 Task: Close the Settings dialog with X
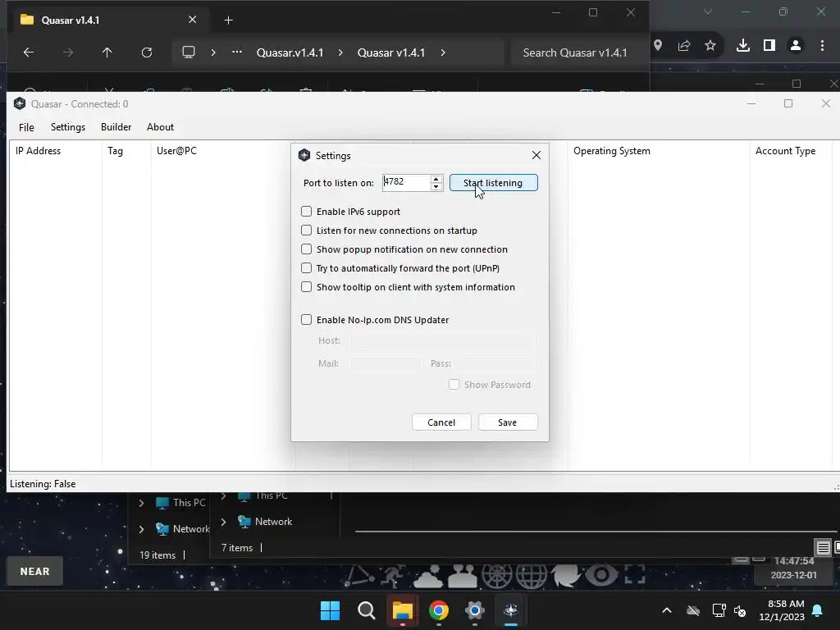click(536, 155)
